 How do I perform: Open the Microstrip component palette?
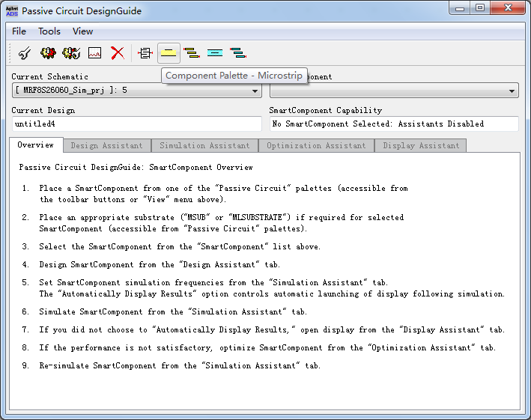click(x=169, y=53)
